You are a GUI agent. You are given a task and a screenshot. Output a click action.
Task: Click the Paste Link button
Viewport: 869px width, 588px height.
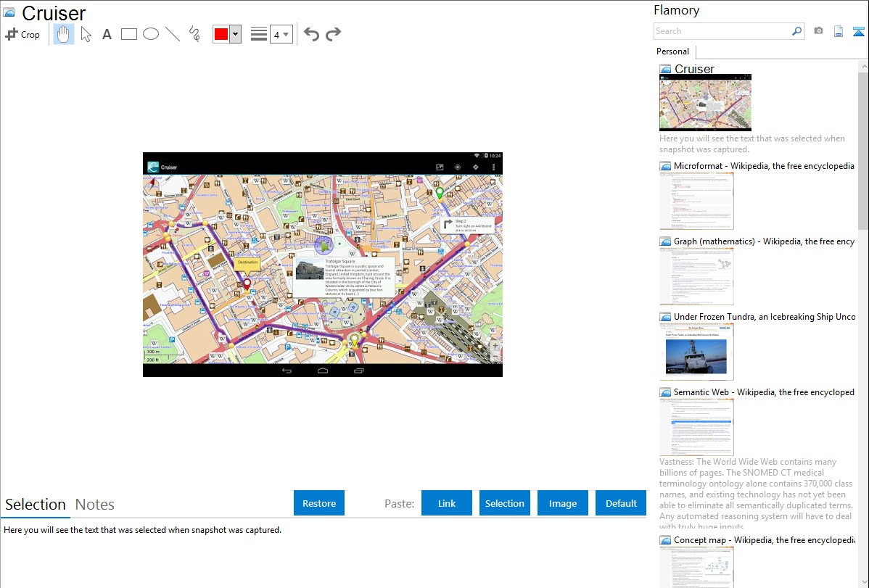click(447, 503)
